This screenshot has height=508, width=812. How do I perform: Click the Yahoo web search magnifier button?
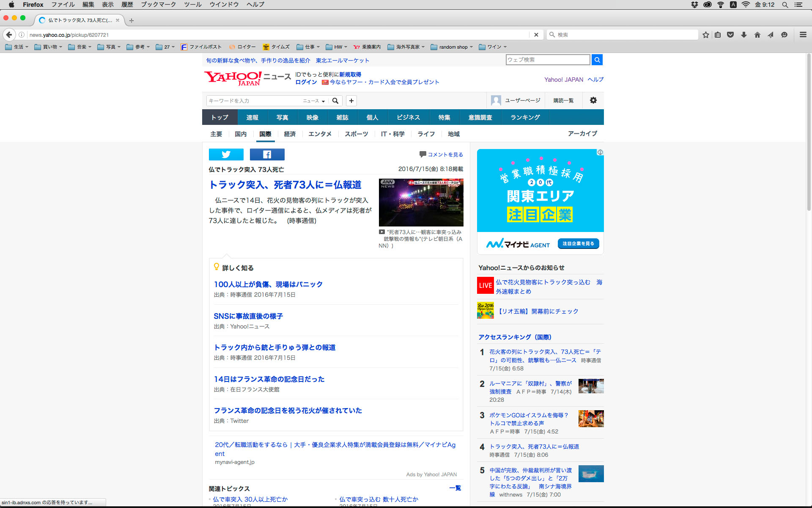597,60
